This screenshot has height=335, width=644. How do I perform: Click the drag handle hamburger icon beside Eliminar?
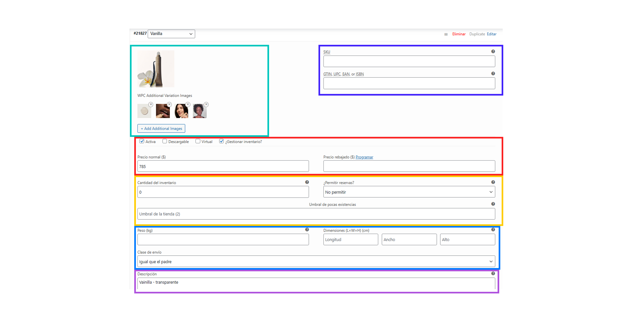tap(446, 34)
